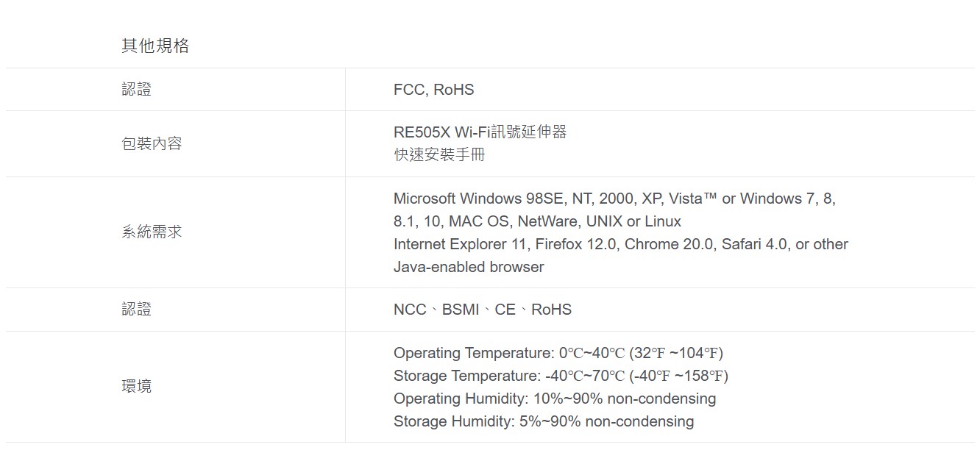The width and height of the screenshot is (980, 450).
Task: Click the Storage Temperature line
Action: (x=561, y=376)
